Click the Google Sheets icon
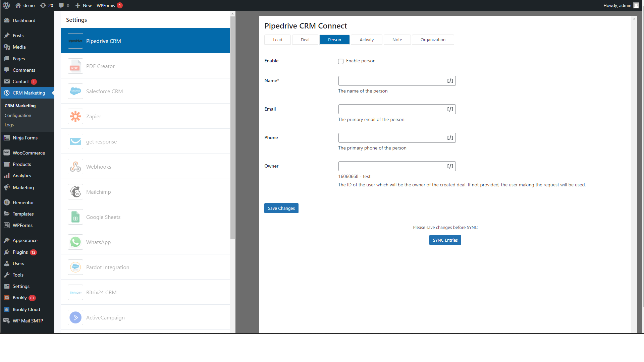The image size is (644, 362). pyautogui.click(x=75, y=217)
